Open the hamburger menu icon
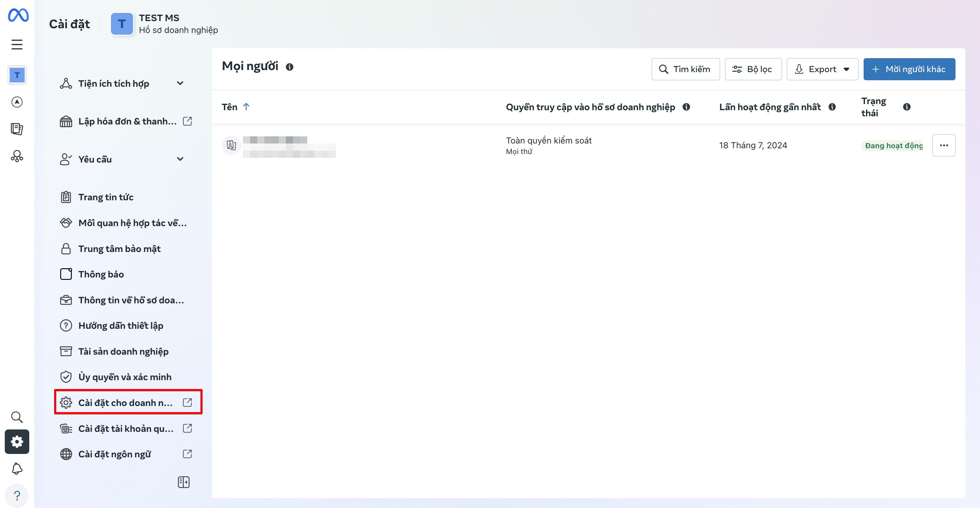 [x=17, y=45]
